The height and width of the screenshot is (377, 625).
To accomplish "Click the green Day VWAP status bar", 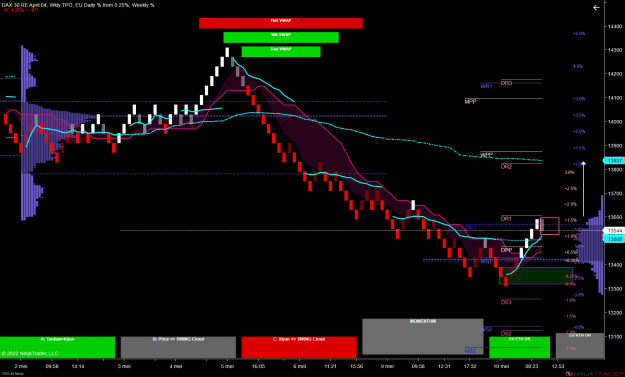I will [281, 51].
